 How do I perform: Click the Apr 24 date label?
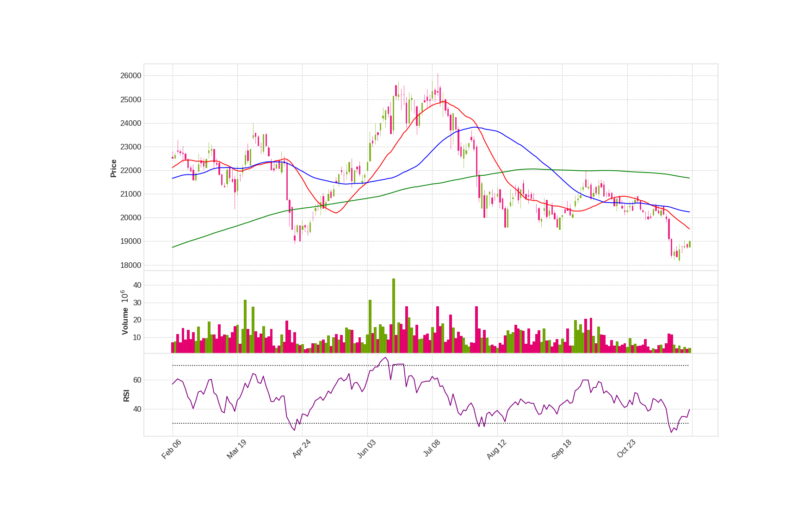pyautogui.click(x=301, y=449)
